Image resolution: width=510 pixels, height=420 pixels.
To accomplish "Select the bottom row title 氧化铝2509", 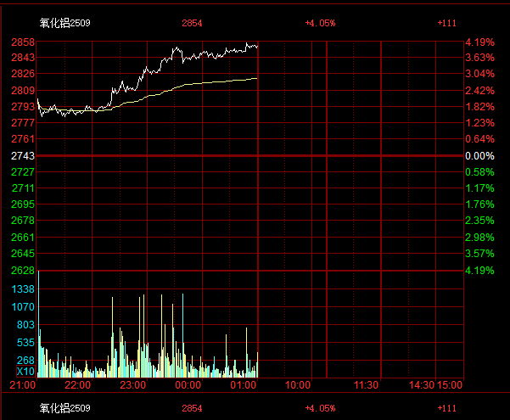I will click(x=64, y=408).
